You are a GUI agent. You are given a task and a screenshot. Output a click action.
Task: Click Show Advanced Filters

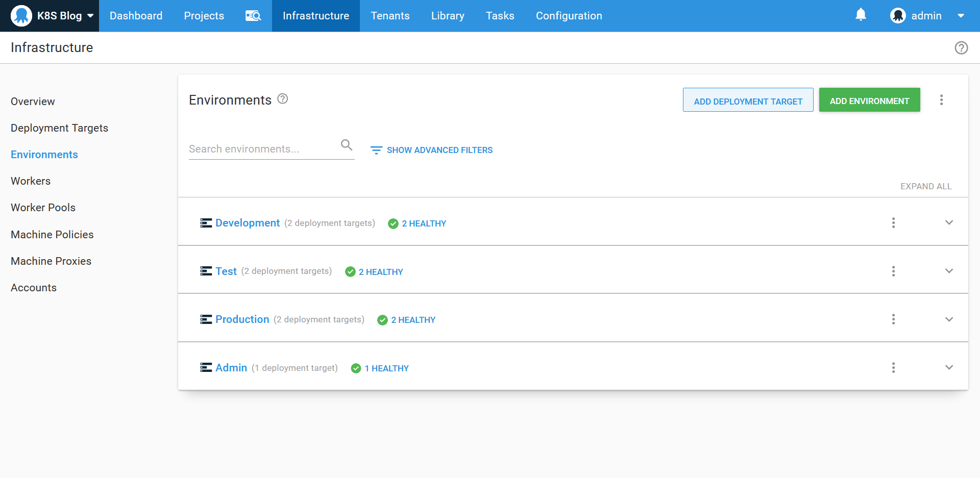coord(432,150)
